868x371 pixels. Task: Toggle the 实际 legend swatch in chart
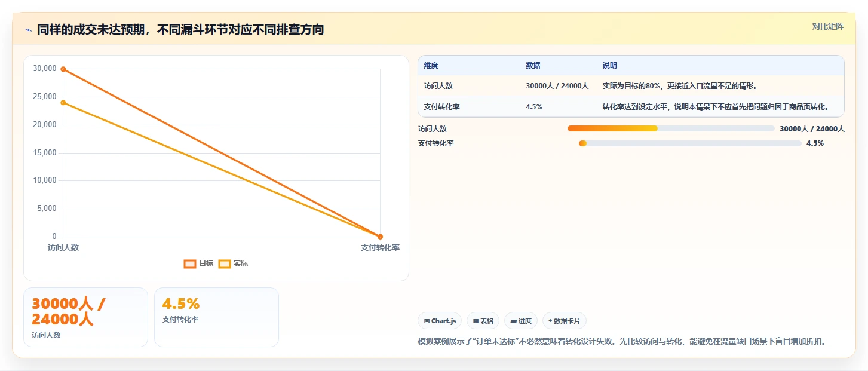[225, 263]
